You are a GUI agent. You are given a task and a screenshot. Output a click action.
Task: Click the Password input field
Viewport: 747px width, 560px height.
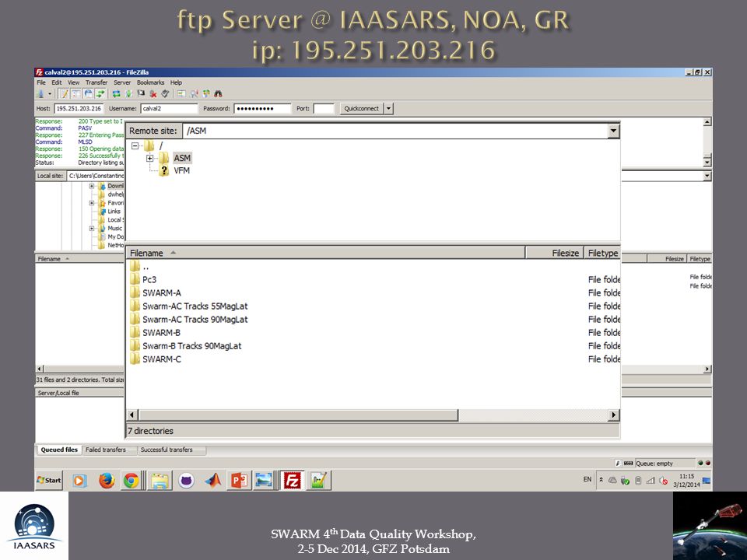[x=262, y=109]
